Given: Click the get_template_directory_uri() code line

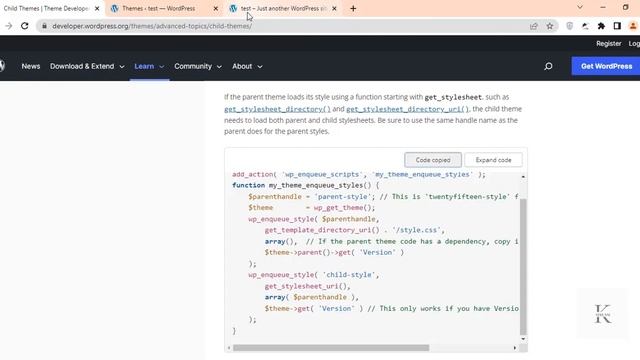Looking at the screenshot, I should pos(355,230).
